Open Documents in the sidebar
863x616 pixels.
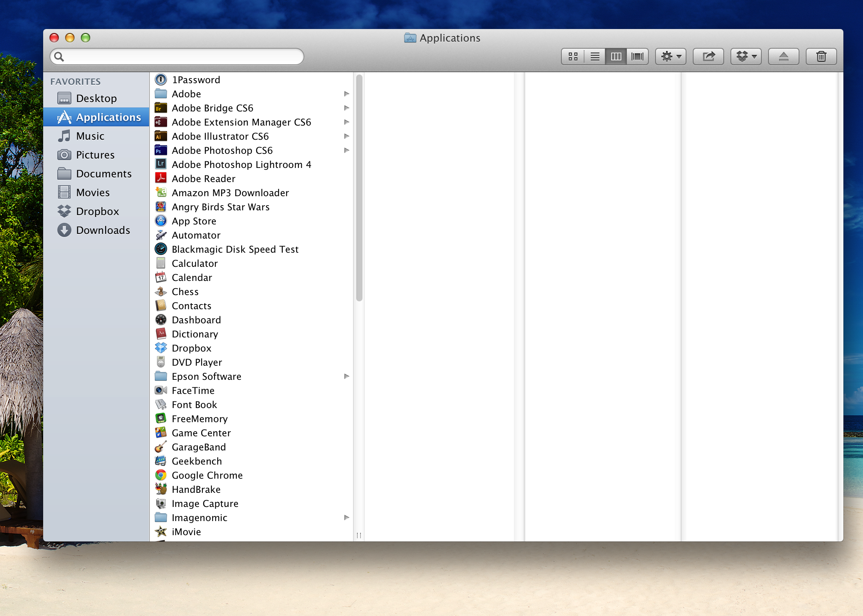pos(96,173)
